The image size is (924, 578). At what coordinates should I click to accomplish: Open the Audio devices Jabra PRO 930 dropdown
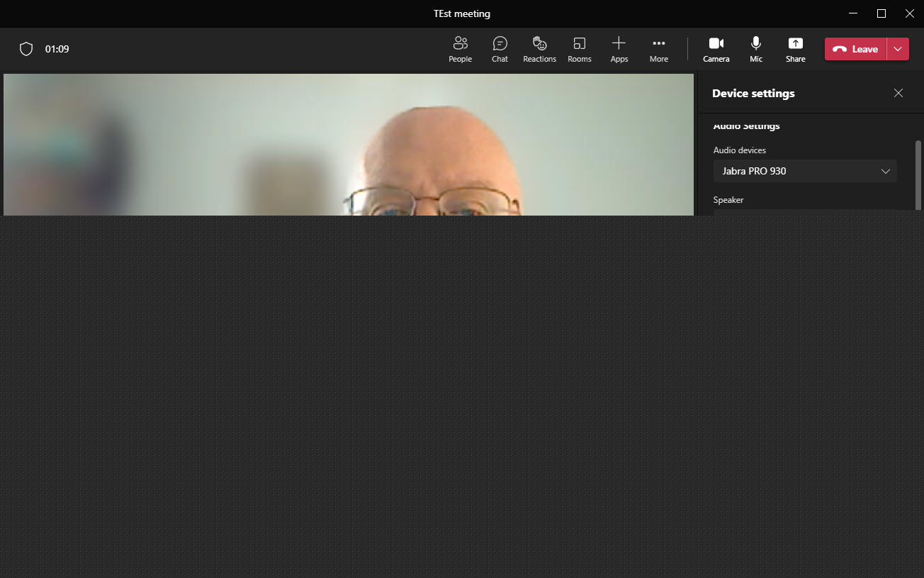[x=804, y=171]
